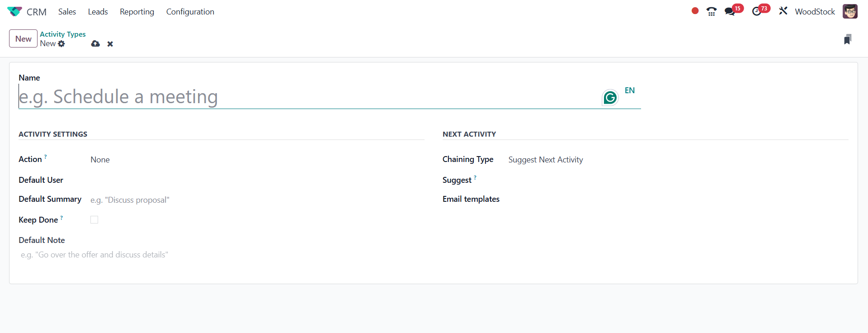Open the VoIP phone dialer icon
Viewport: 868px width, 333px height.
(711, 11)
